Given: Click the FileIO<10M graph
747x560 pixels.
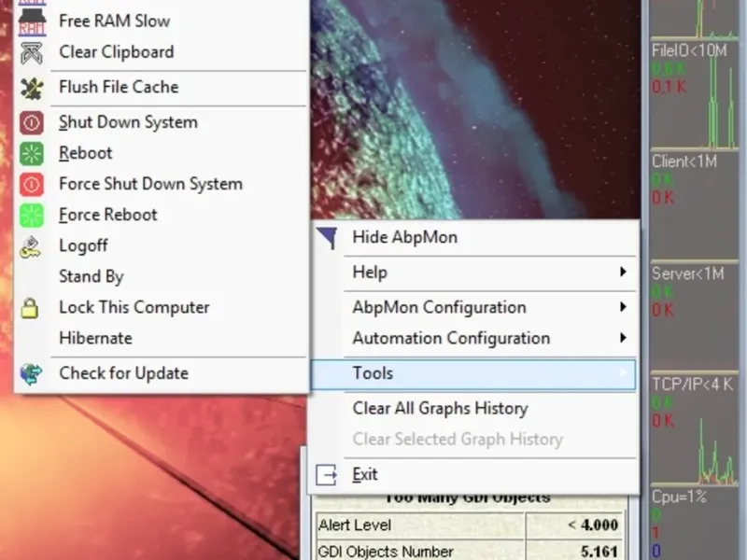Looking at the screenshot, I should pos(694,96).
